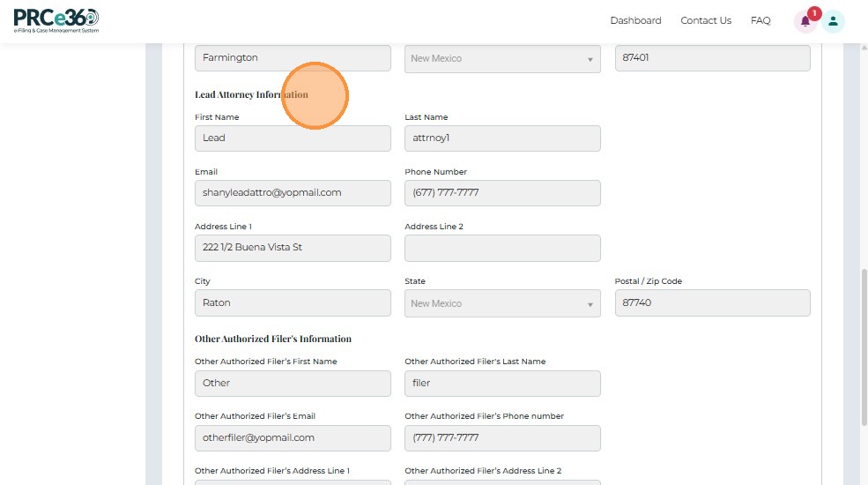Click the Zip Code field showing 87740
This screenshot has height=485, width=868.
click(712, 303)
